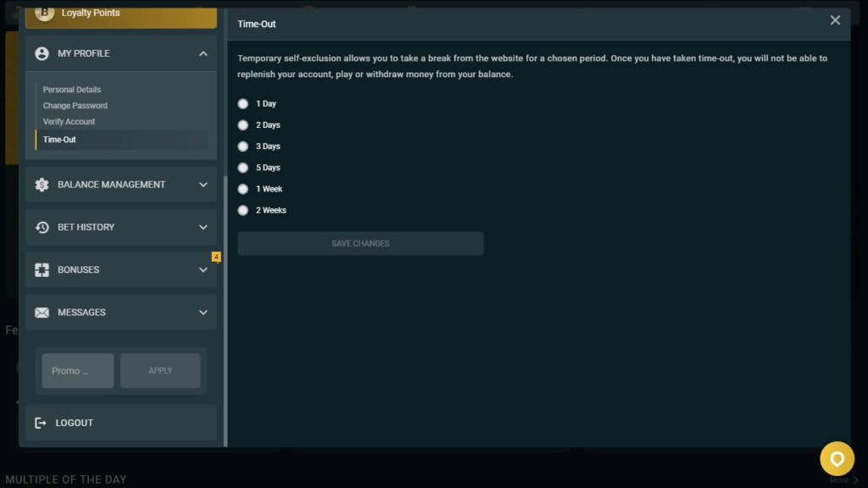The height and width of the screenshot is (488, 868).
Task: Select the 3 Days radio option
Action: pos(243,147)
